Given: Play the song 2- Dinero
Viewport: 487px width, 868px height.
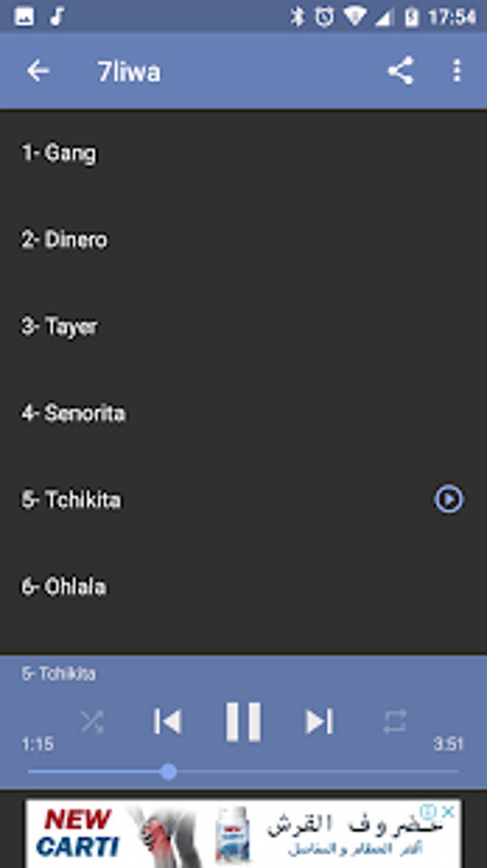Looking at the screenshot, I should pyautogui.click(x=64, y=240).
